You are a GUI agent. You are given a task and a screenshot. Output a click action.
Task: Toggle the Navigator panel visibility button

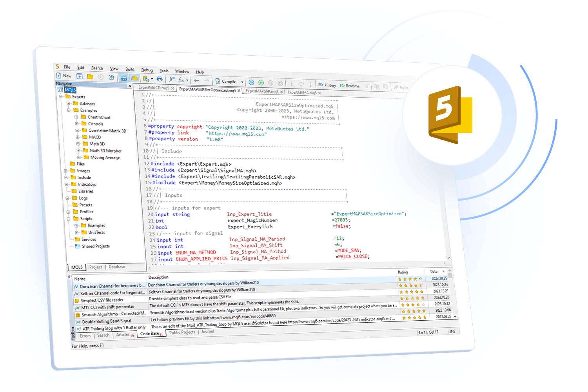[x=123, y=78]
